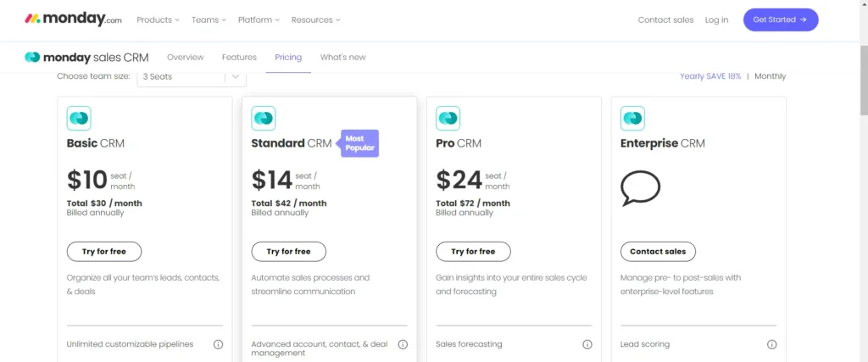
Task: Go to the Features tab
Action: 239,57
